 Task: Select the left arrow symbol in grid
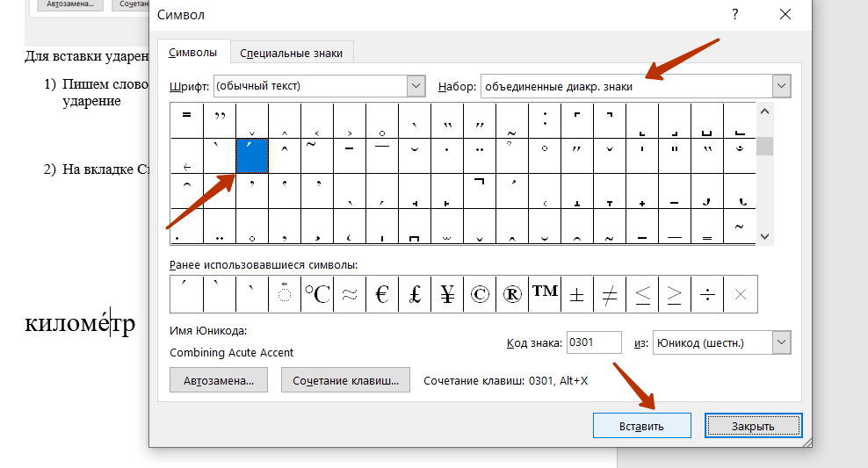pos(186,156)
